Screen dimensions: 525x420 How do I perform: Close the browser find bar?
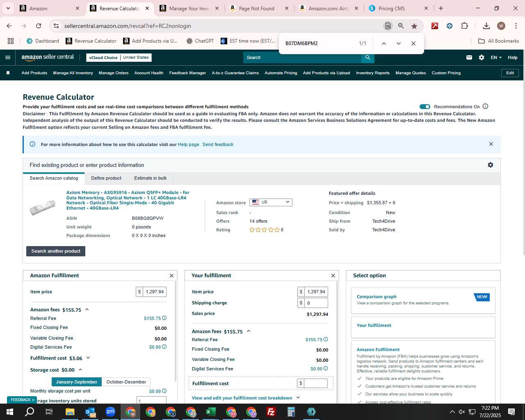point(413,43)
